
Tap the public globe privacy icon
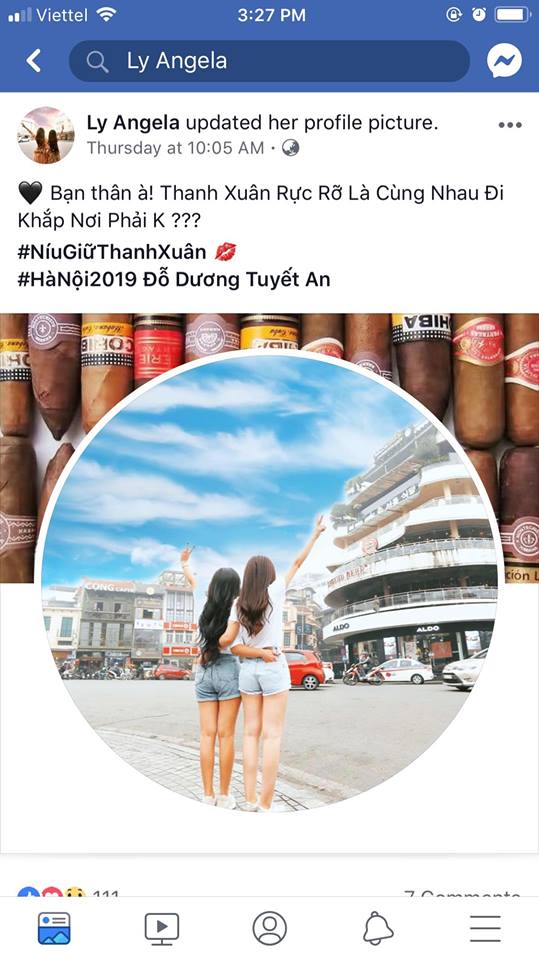[x=290, y=148]
